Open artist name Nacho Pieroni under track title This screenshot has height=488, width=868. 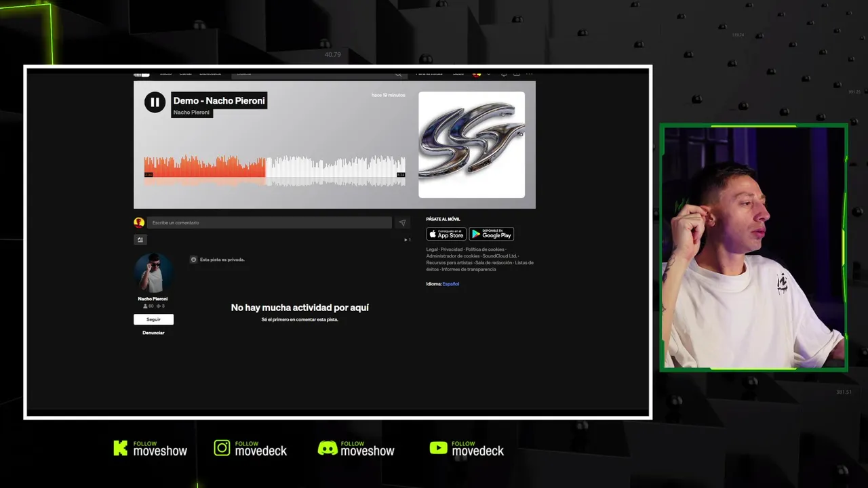[191, 113]
